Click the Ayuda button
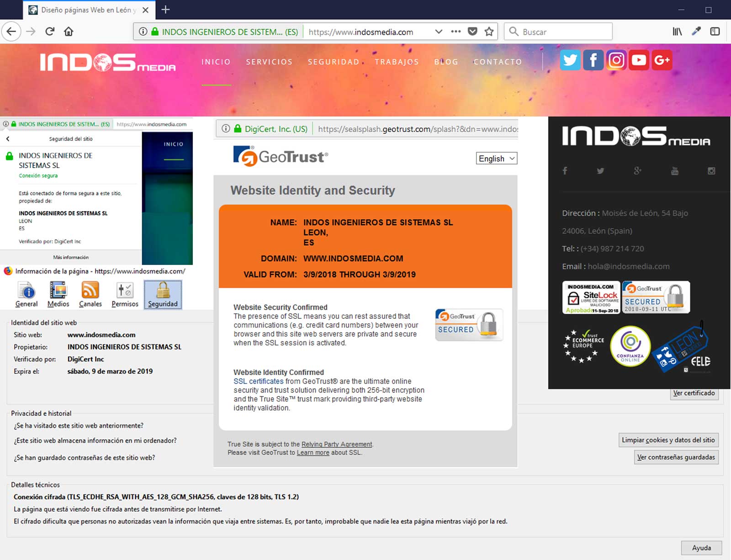The width and height of the screenshot is (731, 560). click(x=701, y=548)
